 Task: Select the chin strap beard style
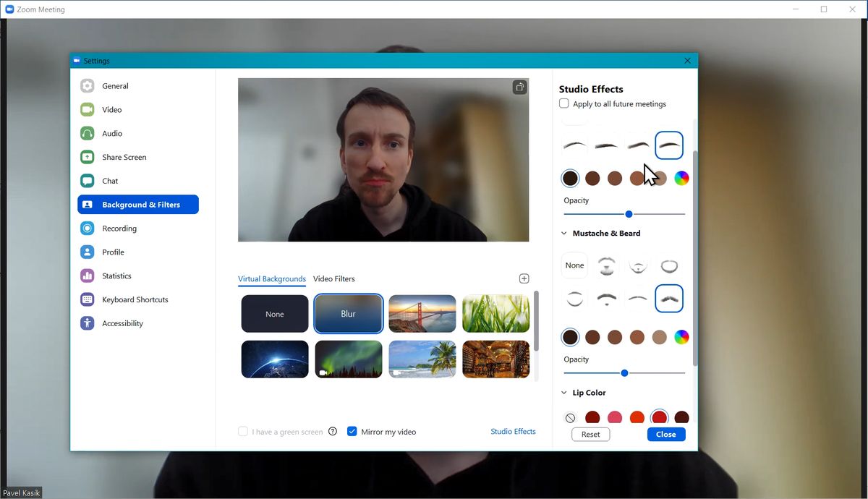tap(575, 298)
